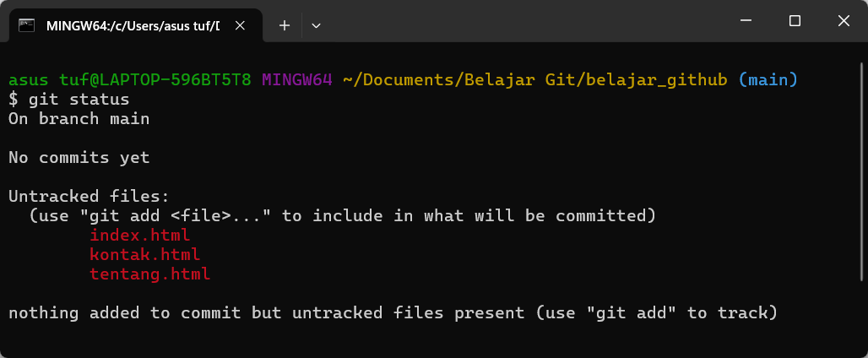The width and height of the screenshot is (868, 358).
Task: Click the "No commits yet" line
Action: coord(79,158)
